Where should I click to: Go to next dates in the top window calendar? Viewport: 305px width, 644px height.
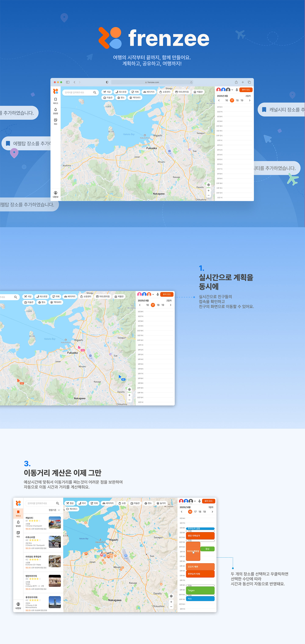[x=250, y=100]
